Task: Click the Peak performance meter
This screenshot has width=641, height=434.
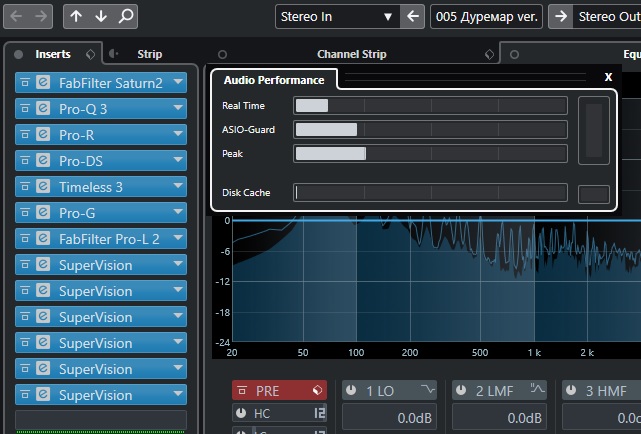Action: tap(430, 154)
